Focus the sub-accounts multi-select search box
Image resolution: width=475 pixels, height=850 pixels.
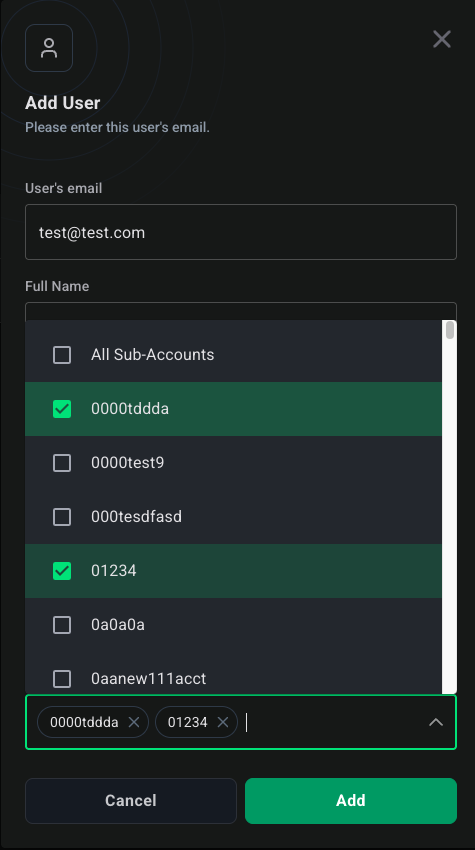pyautogui.click(x=331, y=722)
